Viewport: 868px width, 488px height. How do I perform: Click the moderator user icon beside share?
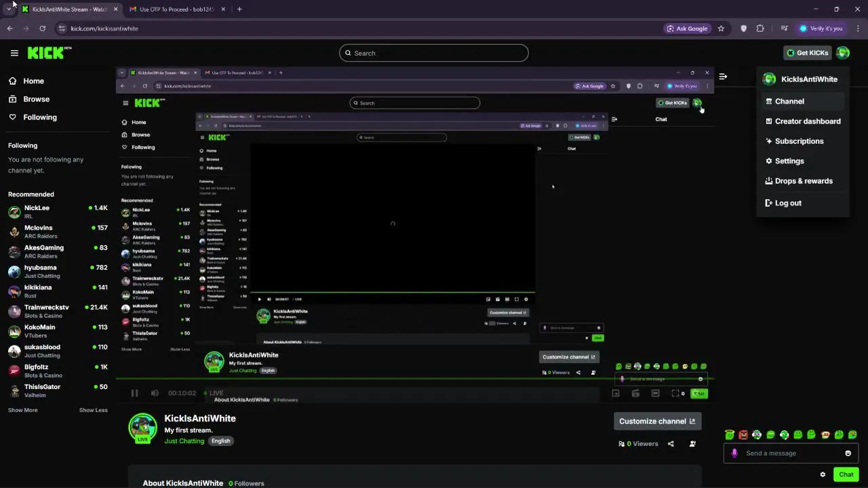(x=692, y=444)
